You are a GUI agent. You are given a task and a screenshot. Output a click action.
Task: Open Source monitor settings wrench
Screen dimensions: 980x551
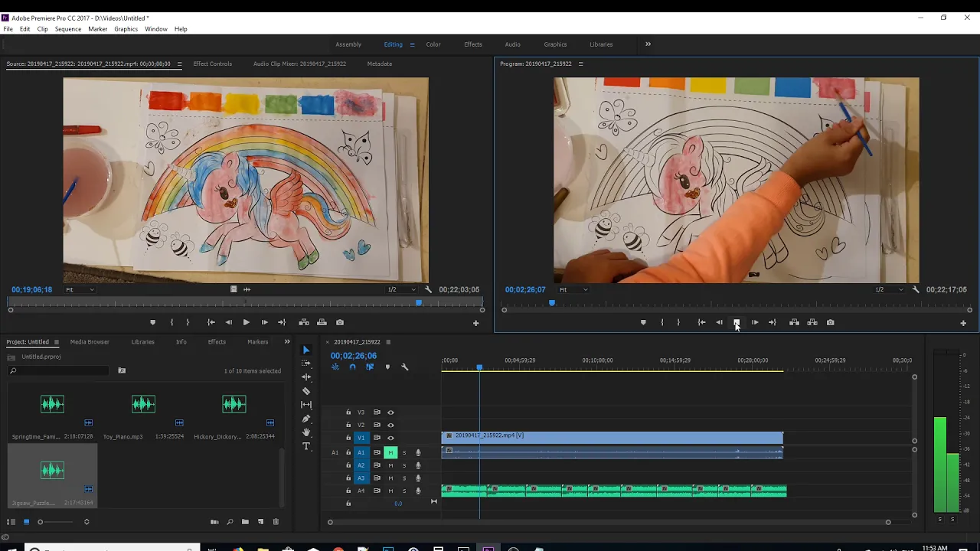(x=428, y=289)
